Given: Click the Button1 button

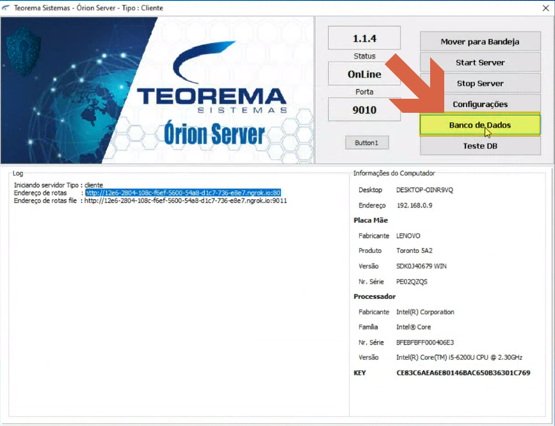Looking at the screenshot, I should coord(367,143).
